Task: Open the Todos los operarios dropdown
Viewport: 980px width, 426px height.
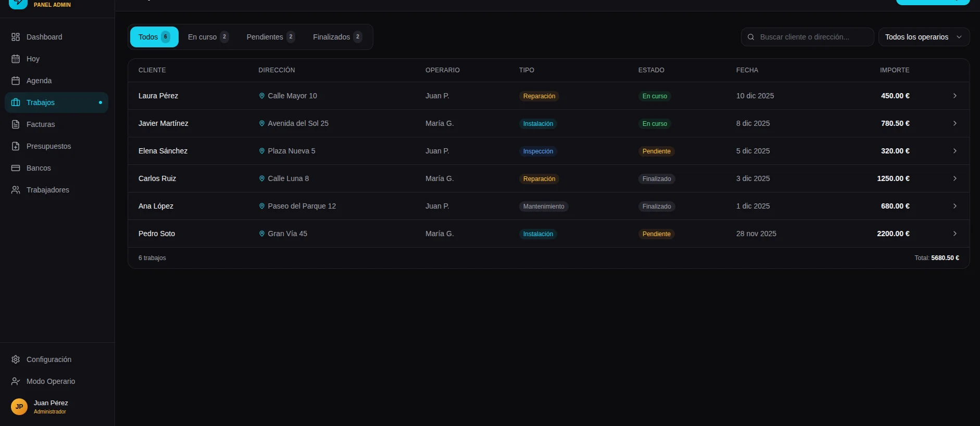Action: (x=924, y=37)
